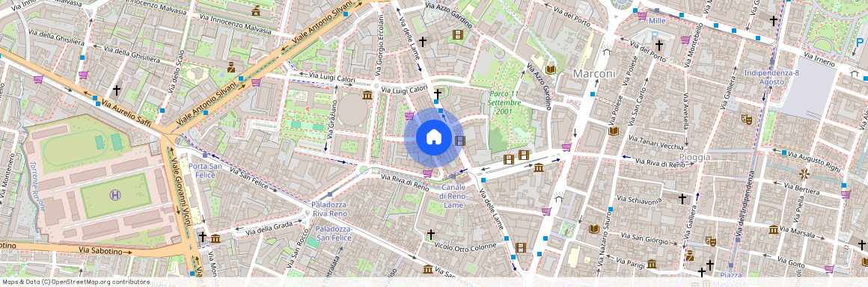This screenshot has width=868, height=287.
Task: Click the monument icon above Via Innocenzo Malvasia
Action: [x=256, y=10]
